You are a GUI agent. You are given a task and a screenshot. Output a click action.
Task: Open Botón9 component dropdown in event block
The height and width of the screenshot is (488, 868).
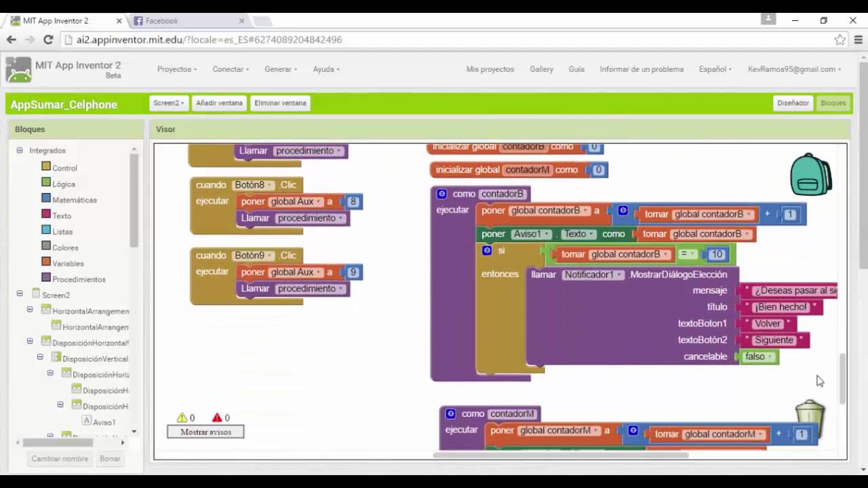click(253, 256)
